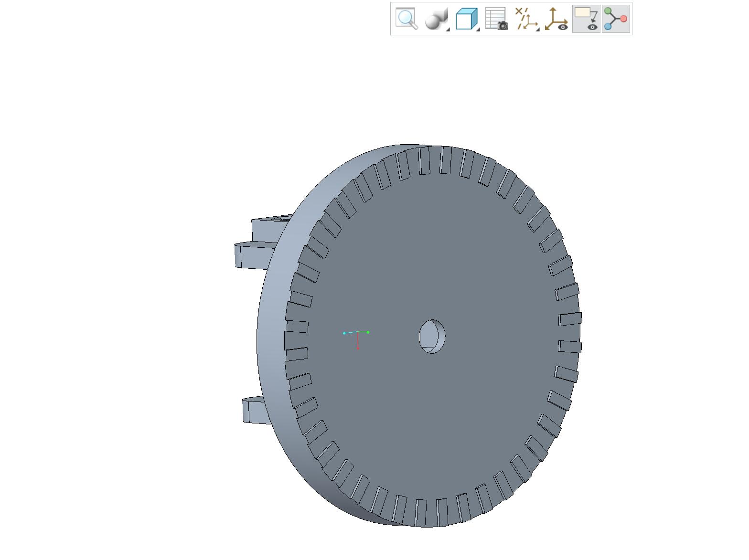Toggle coordinate system display eye icon
Image resolution: width=749 pixels, height=560 pixels.
tap(556, 19)
